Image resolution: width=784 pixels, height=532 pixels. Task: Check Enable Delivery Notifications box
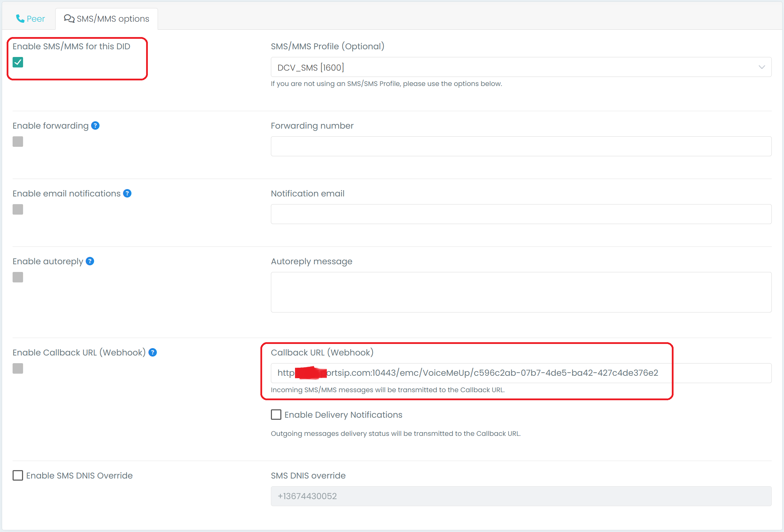click(x=276, y=415)
